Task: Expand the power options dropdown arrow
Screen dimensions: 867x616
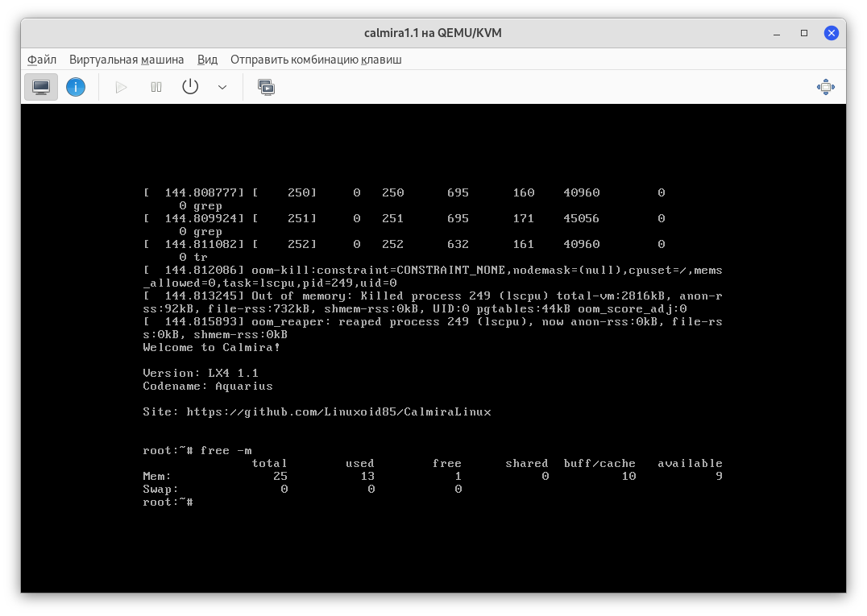Action: [x=222, y=87]
